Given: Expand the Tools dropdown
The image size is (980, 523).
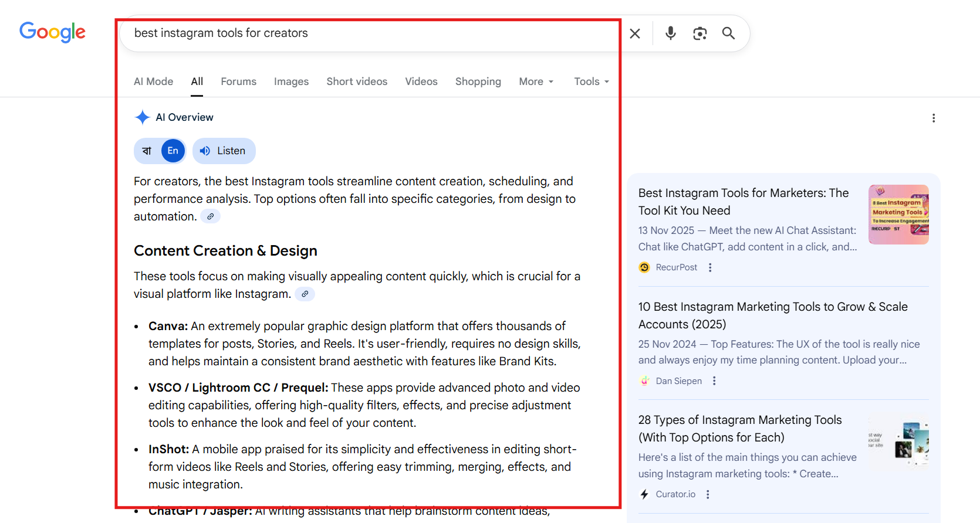Looking at the screenshot, I should [x=591, y=81].
